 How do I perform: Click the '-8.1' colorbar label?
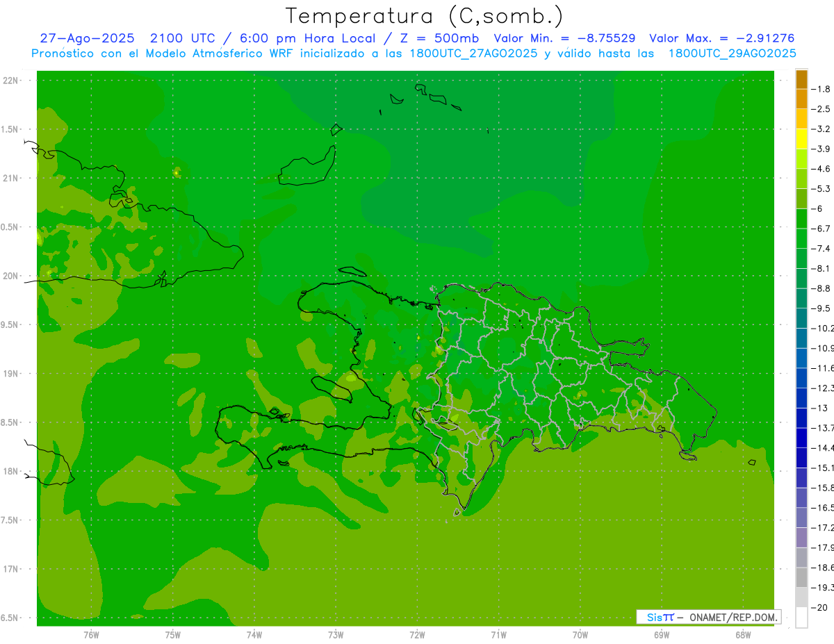pyautogui.click(x=822, y=268)
